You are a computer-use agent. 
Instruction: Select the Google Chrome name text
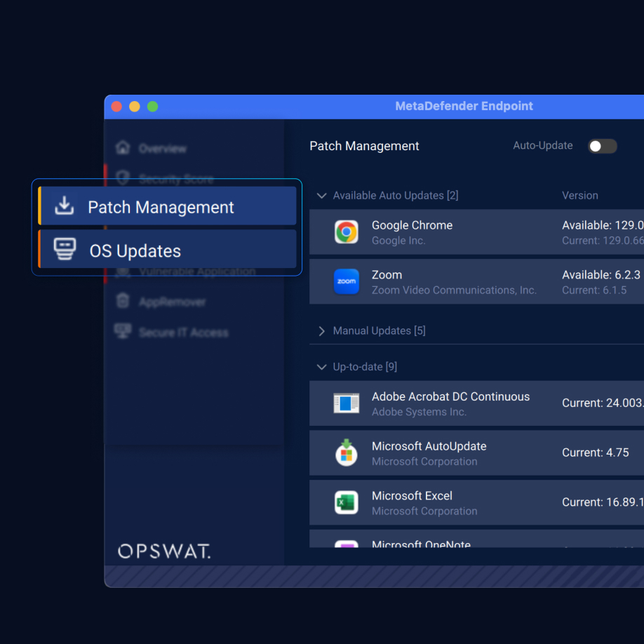pyautogui.click(x=412, y=225)
